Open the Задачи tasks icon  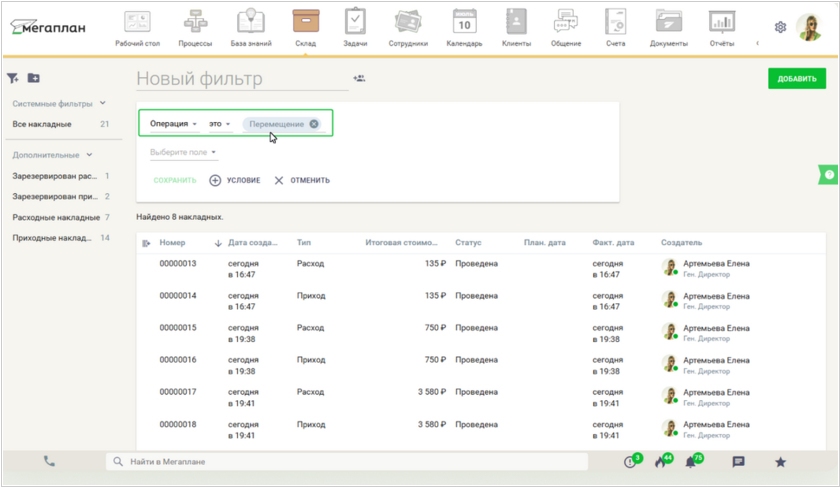[354, 22]
